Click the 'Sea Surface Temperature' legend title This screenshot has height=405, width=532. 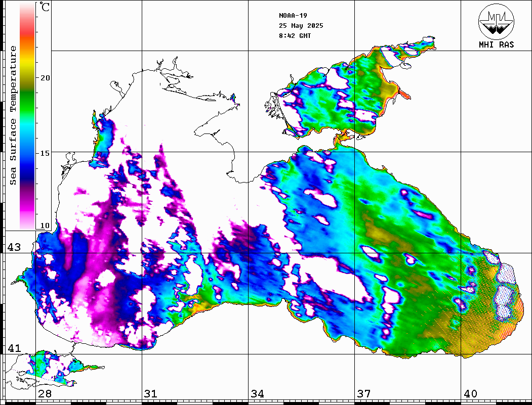(13, 115)
